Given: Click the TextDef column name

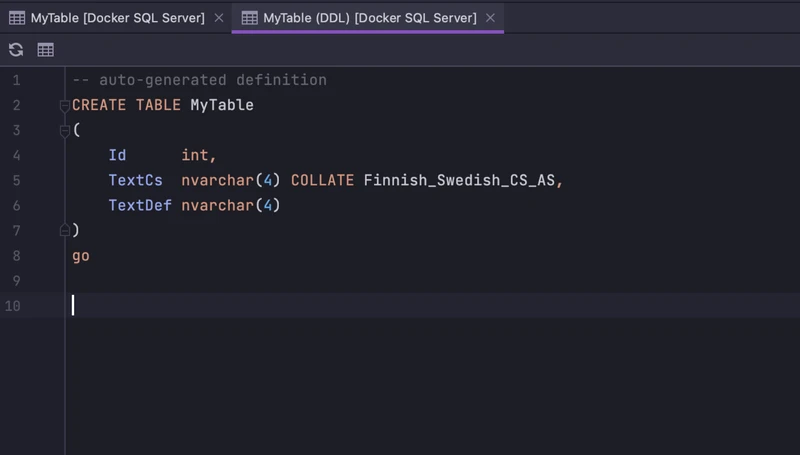Looking at the screenshot, I should pos(140,205).
